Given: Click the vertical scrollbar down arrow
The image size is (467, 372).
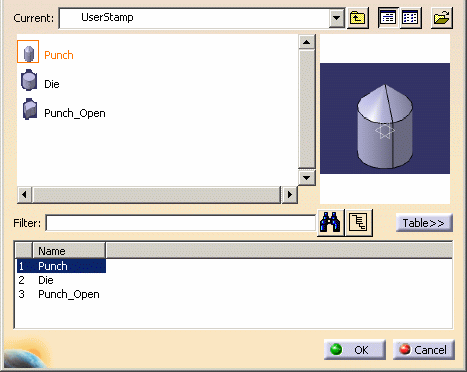Looking at the screenshot, I should 307,177.
